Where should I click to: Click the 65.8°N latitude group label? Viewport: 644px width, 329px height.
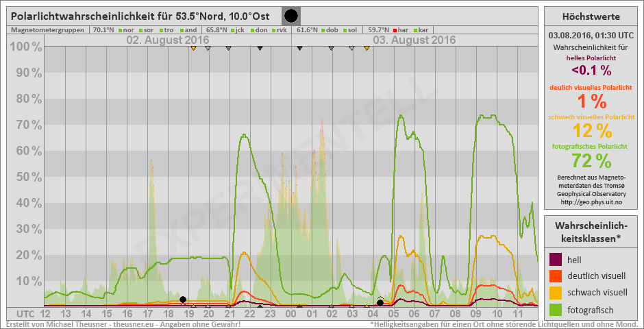point(216,30)
